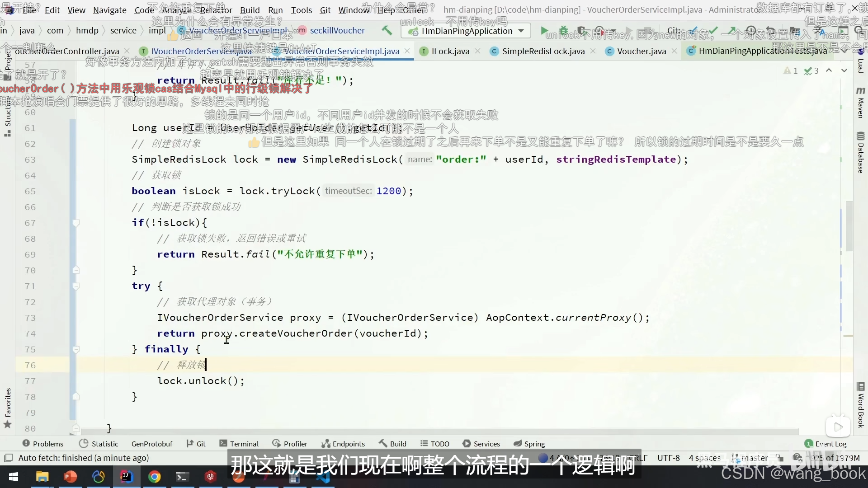Toggle the Database side panel
This screenshot has height=488, width=868.
(860, 153)
